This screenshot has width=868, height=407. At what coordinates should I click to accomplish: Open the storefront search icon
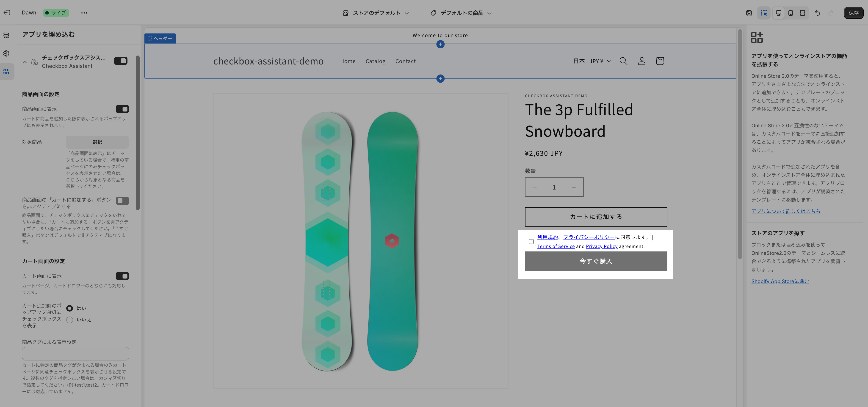(623, 61)
